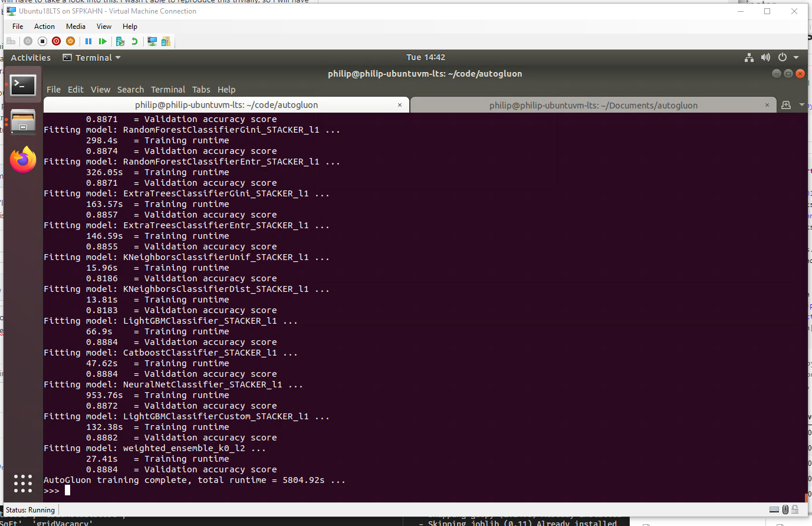Click 'LightGBMClassifierCustom_STACKER_l1' model line

[x=186, y=416]
